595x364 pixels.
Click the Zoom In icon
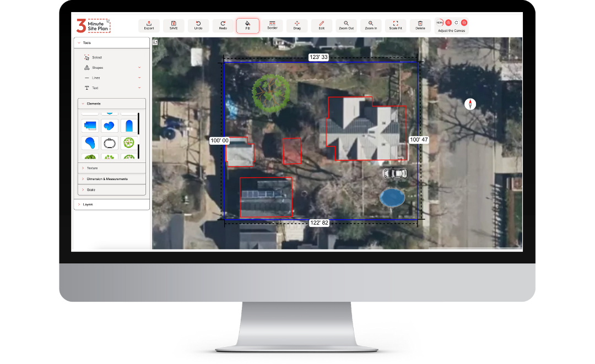pos(371,25)
